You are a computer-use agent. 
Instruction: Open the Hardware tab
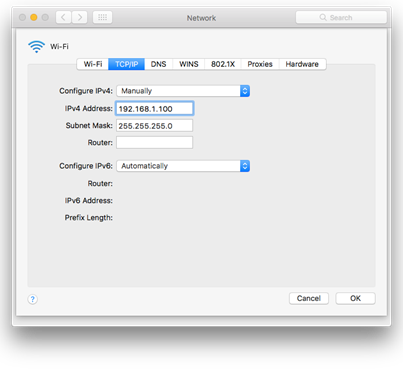click(302, 64)
